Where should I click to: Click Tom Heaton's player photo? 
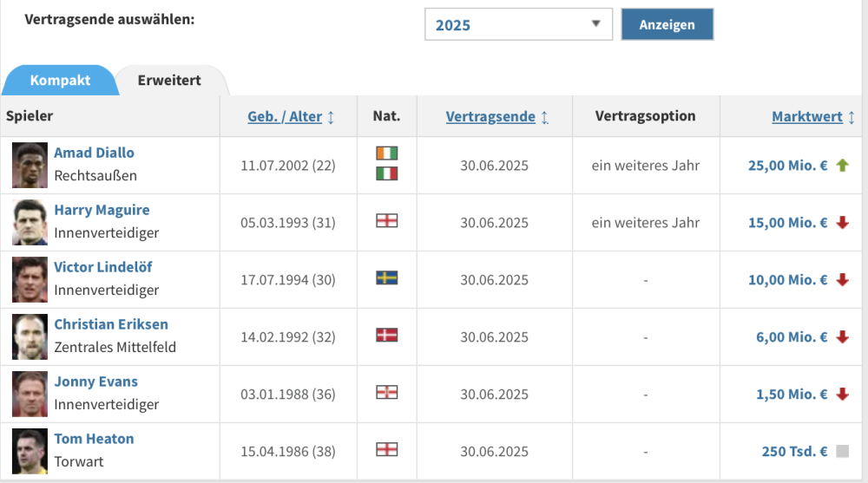pos(30,451)
